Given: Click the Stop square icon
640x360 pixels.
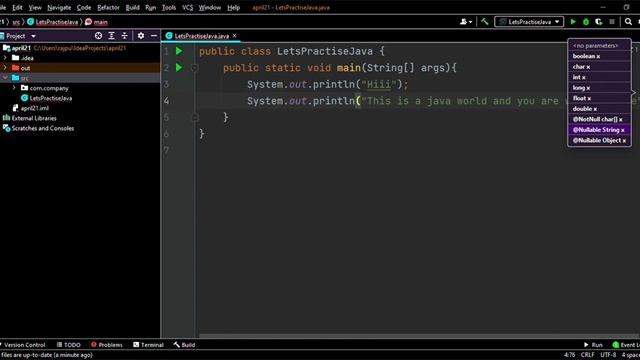Looking at the screenshot, I should coord(611,22).
